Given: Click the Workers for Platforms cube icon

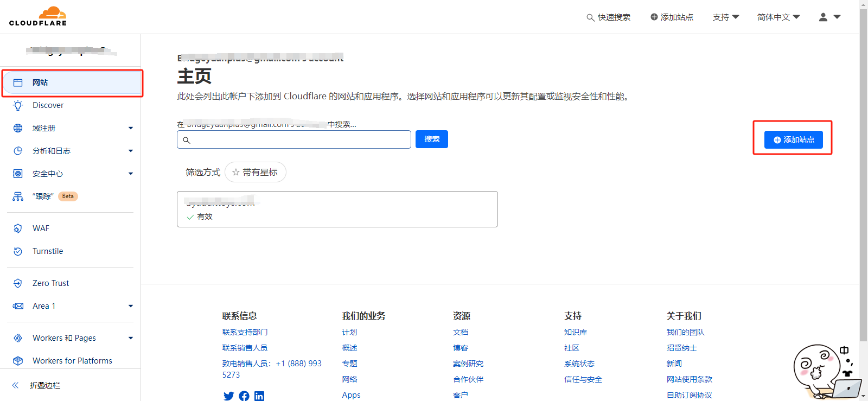Looking at the screenshot, I should click(18, 361).
